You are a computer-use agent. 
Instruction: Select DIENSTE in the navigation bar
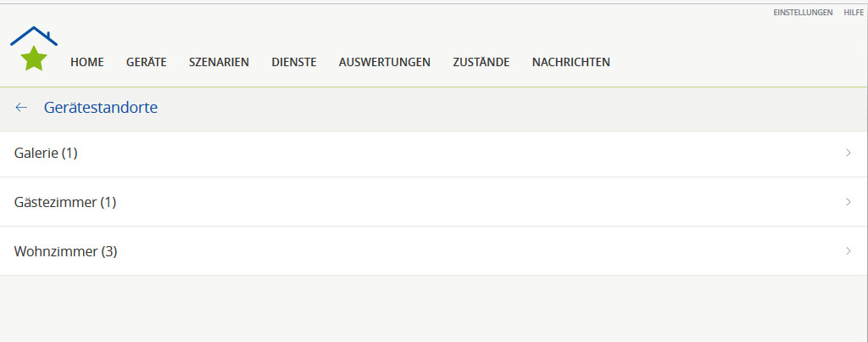(x=294, y=62)
